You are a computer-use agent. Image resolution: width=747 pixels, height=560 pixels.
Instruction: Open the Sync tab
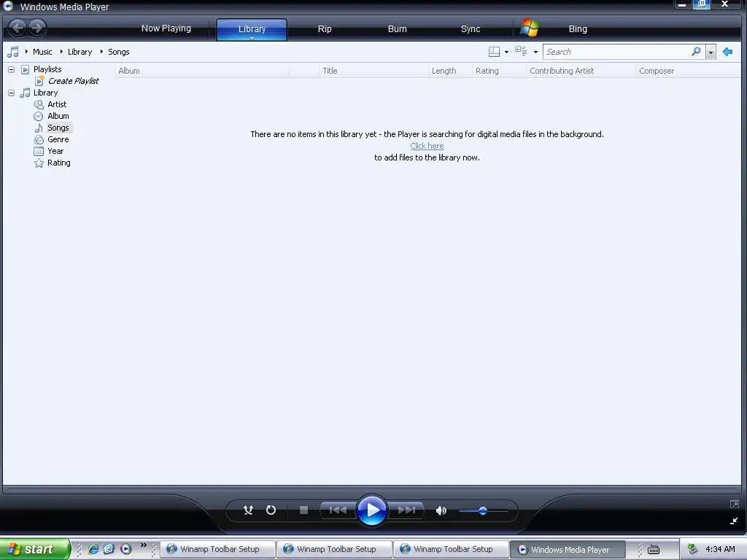click(x=471, y=29)
